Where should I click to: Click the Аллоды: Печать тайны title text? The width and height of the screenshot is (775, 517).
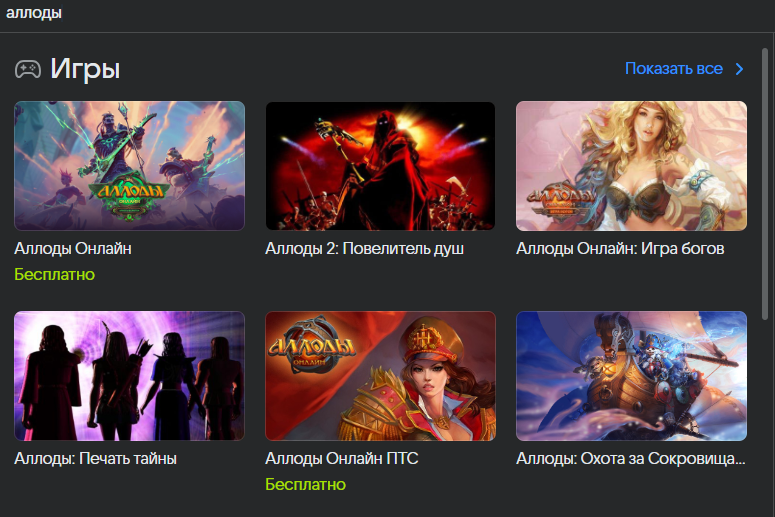pyautogui.click(x=95, y=459)
